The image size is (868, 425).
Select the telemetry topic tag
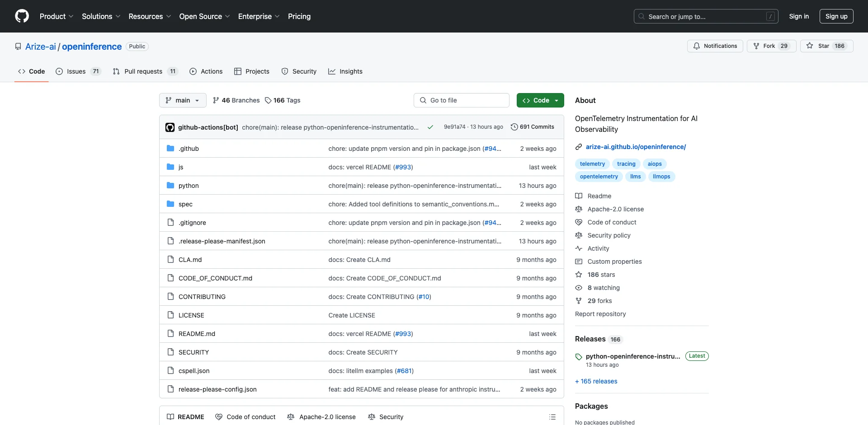592,164
